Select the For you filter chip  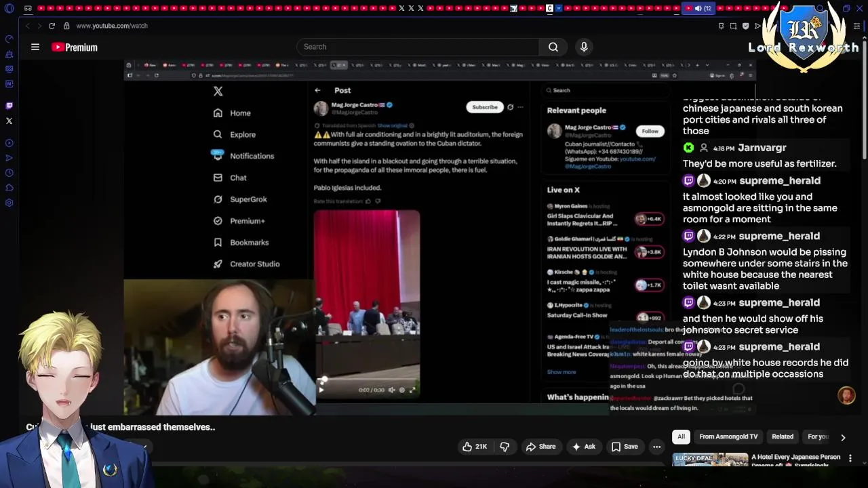point(818,436)
